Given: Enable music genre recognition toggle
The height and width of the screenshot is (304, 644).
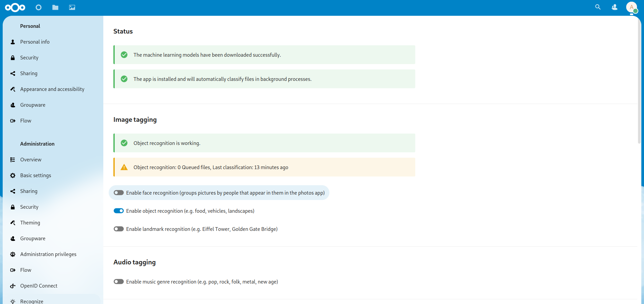Looking at the screenshot, I should coord(119,282).
